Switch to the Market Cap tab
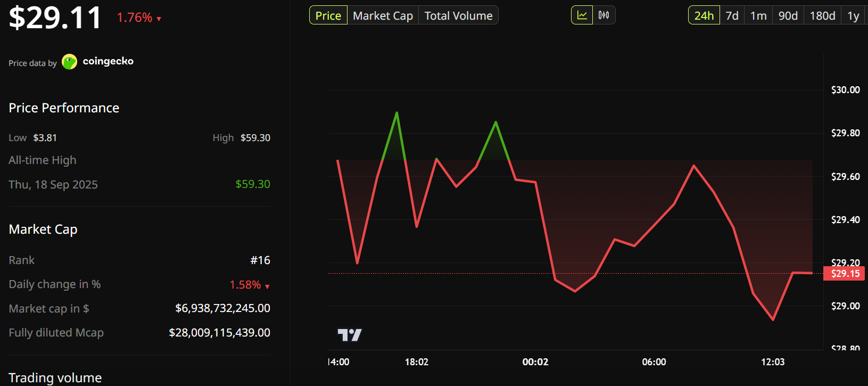Viewport: 868px width, 386px height. pos(383,15)
